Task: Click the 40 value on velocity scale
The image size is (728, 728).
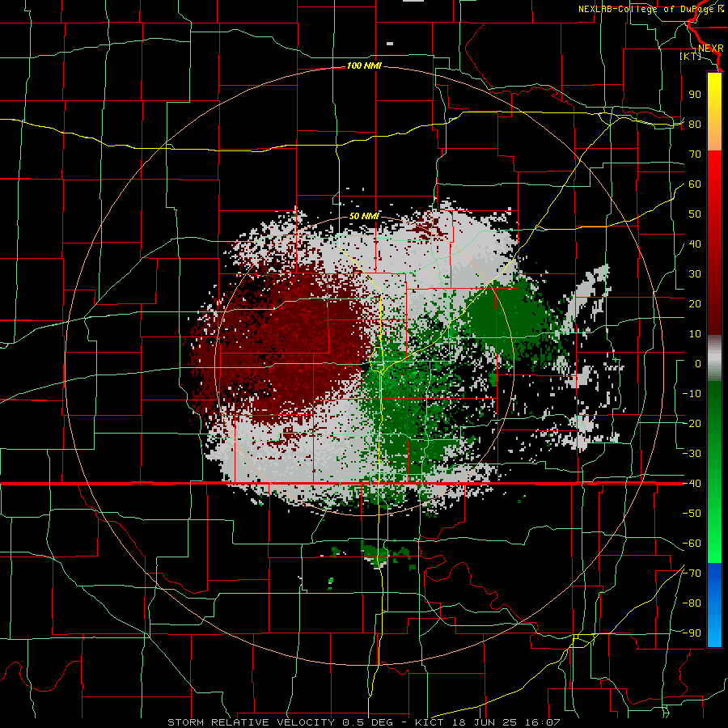Action: pos(695,244)
